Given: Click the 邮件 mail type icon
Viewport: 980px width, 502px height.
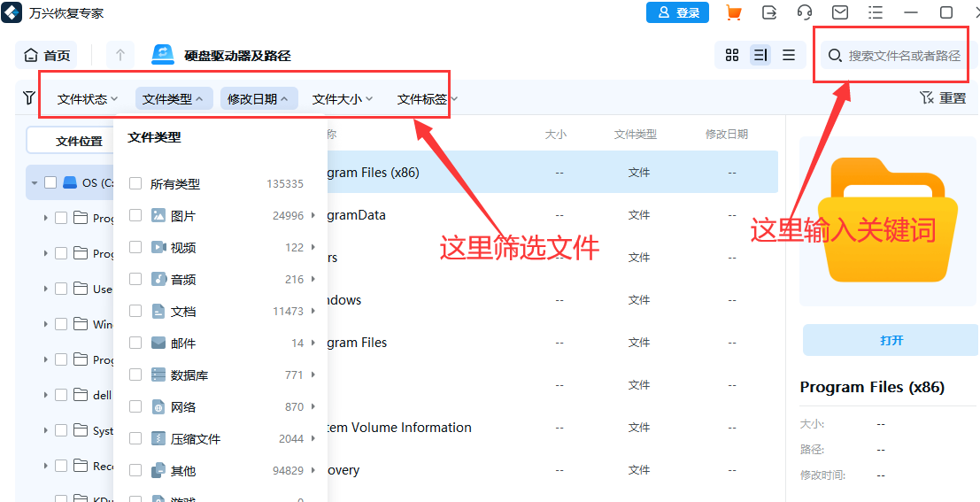Looking at the screenshot, I should pos(158,344).
